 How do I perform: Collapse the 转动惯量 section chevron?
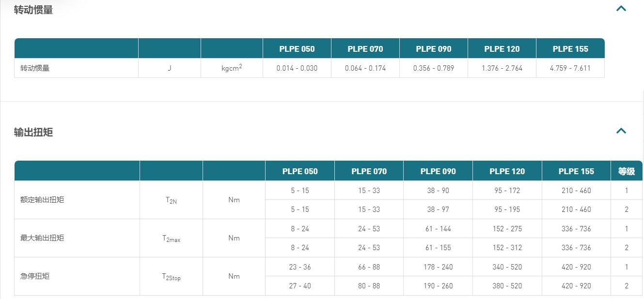point(621,8)
